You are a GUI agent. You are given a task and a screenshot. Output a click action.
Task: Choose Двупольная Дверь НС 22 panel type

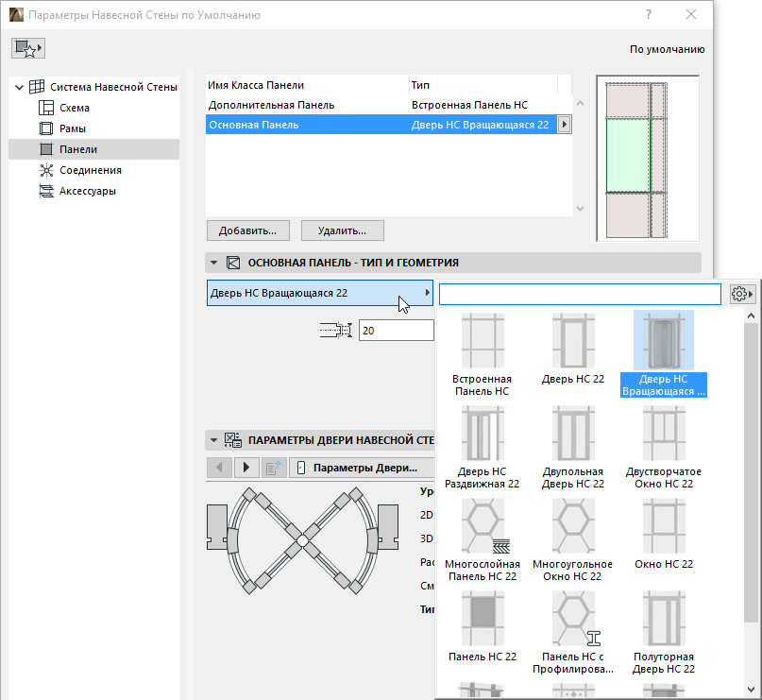click(x=573, y=447)
